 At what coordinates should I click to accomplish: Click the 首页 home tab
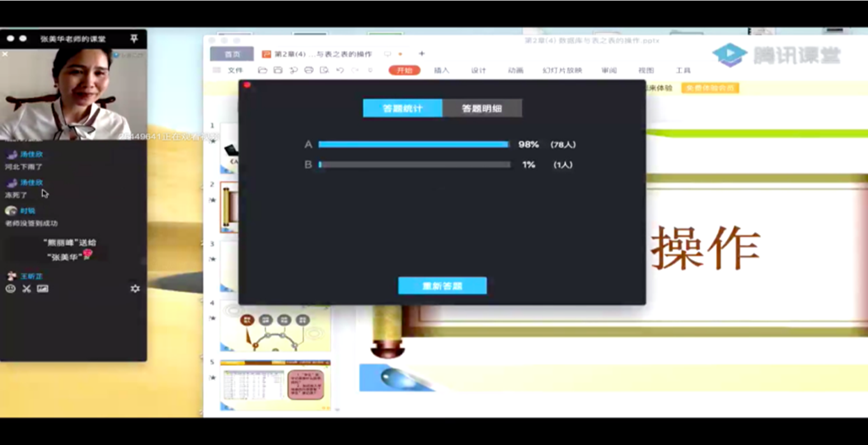tap(232, 54)
